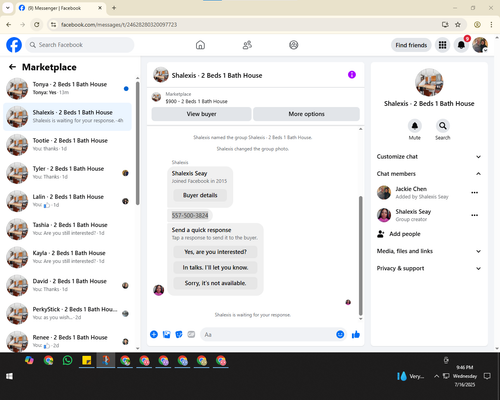Go back from Marketplace using arrow
Viewport: 500px width, 400px height.
pos(12,67)
